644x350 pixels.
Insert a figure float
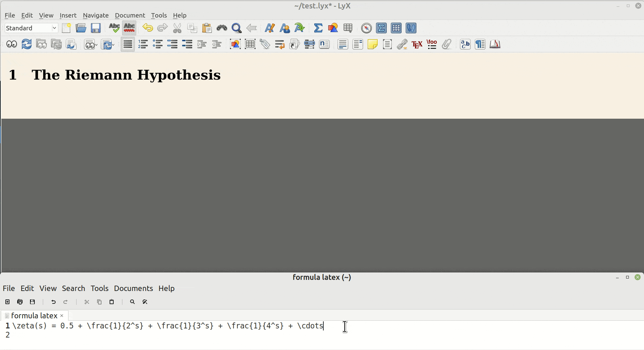point(235,44)
